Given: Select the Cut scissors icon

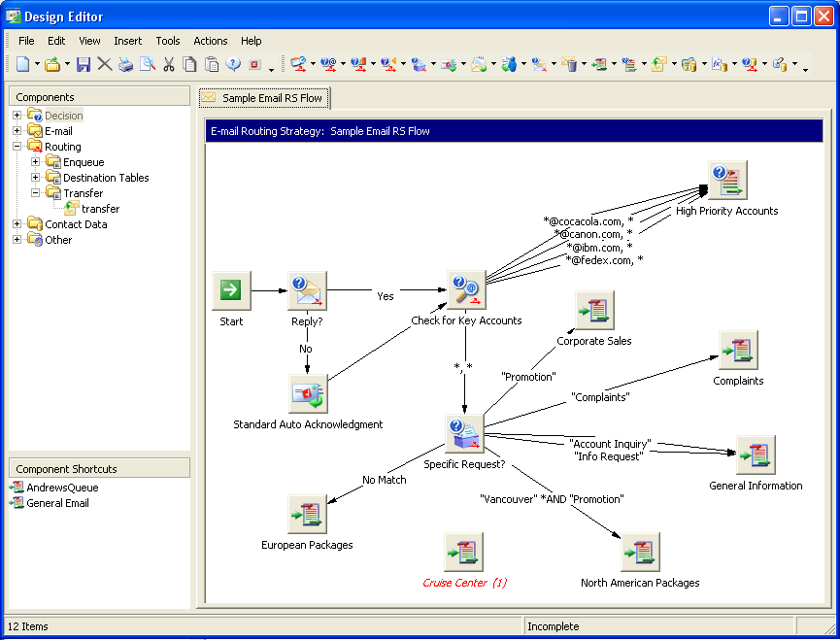Looking at the screenshot, I should [x=169, y=65].
